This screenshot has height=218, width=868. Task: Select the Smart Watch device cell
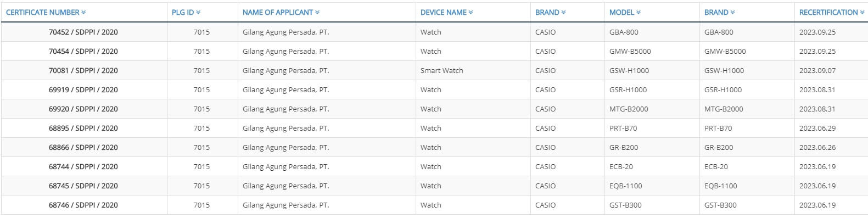pos(442,70)
